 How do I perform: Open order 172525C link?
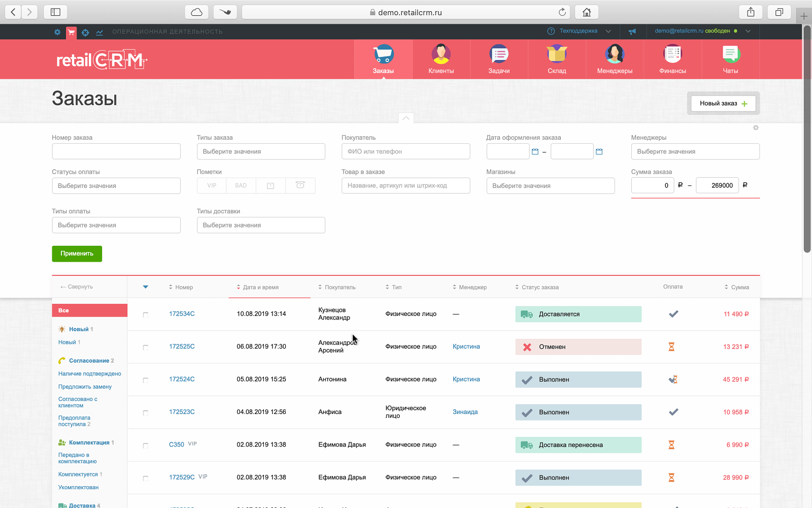(x=182, y=346)
